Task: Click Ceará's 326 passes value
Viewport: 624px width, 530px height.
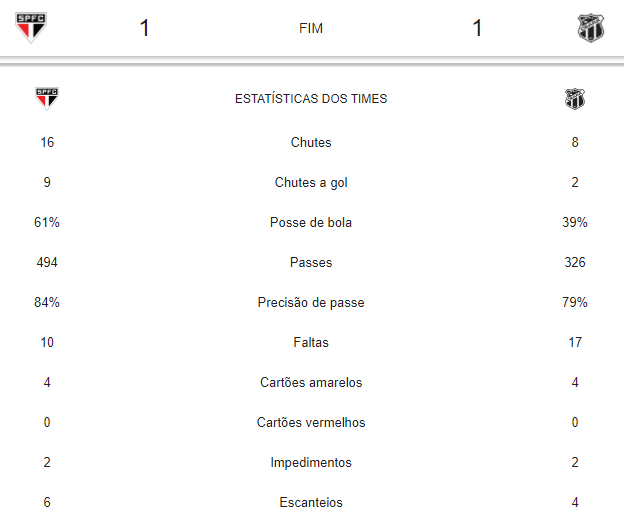Action: pos(575,263)
